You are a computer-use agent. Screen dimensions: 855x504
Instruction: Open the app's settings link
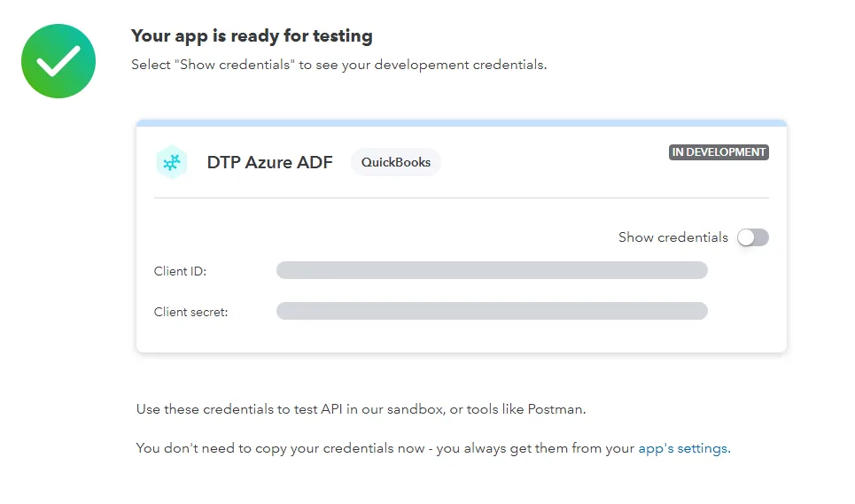click(x=683, y=448)
